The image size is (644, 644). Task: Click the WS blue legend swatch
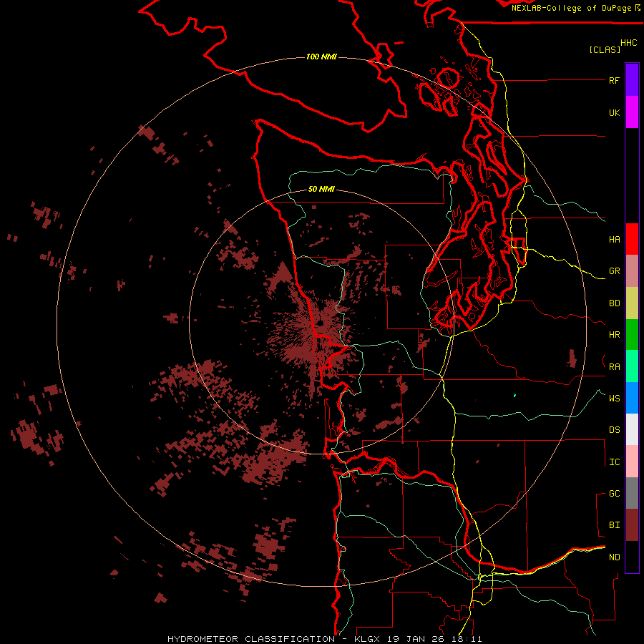(632, 398)
